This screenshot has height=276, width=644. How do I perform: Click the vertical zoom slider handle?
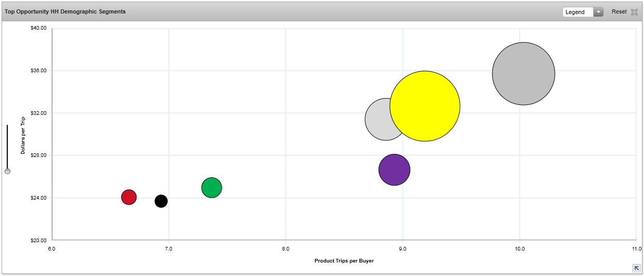[7, 171]
